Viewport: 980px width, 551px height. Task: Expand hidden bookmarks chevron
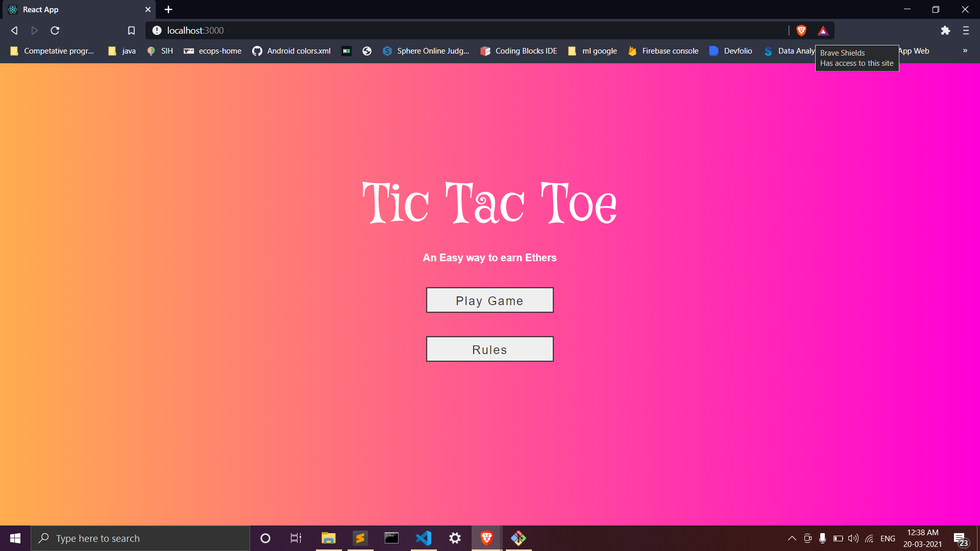(965, 51)
